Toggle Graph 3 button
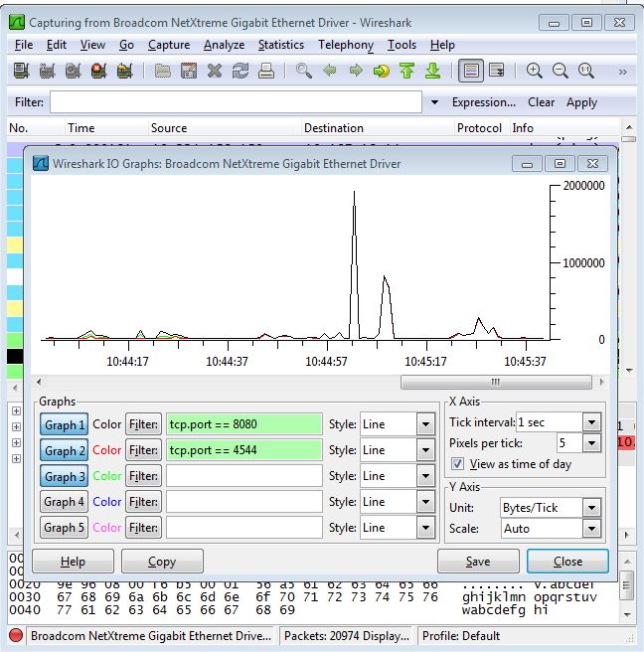 coord(64,476)
